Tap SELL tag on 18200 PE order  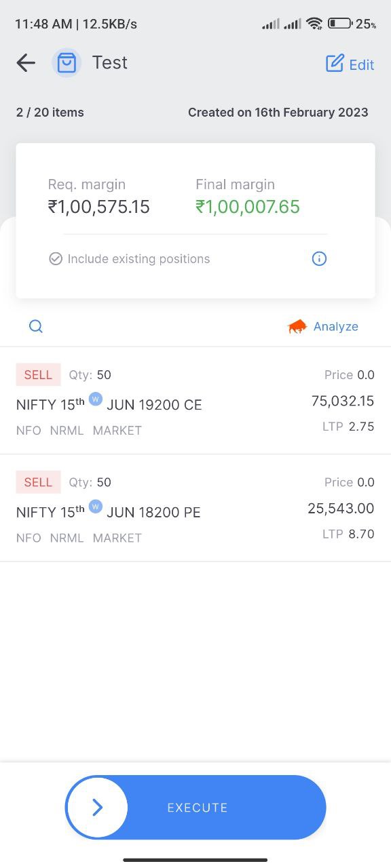pyautogui.click(x=38, y=482)
